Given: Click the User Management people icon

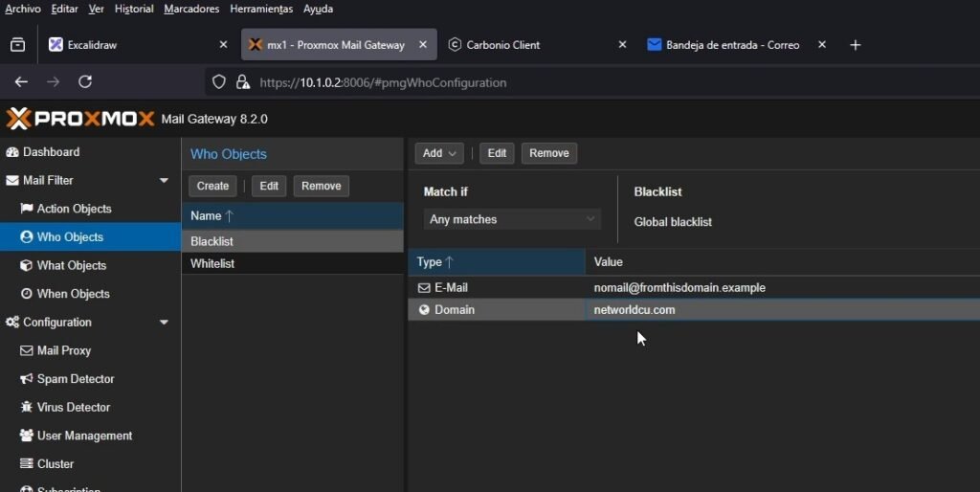Looking at the screenshot, I should pyautogui.click(x=26, y=436).
